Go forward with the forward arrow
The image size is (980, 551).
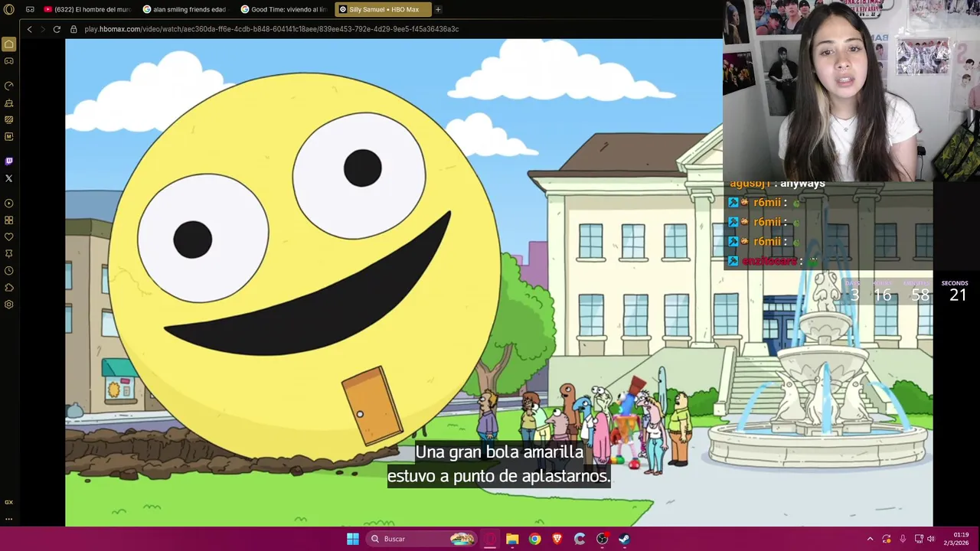[43, 29]
